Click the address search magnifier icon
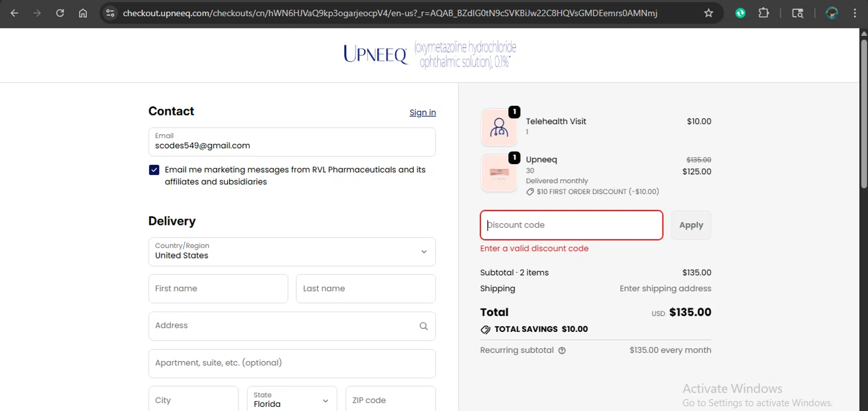The image size is (868, 411). coord(424,326)
